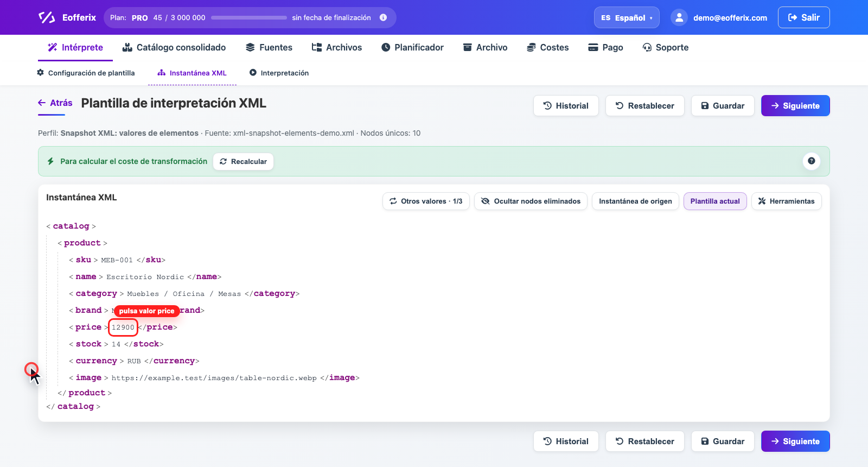Click the closing product tag

[85, 393]
